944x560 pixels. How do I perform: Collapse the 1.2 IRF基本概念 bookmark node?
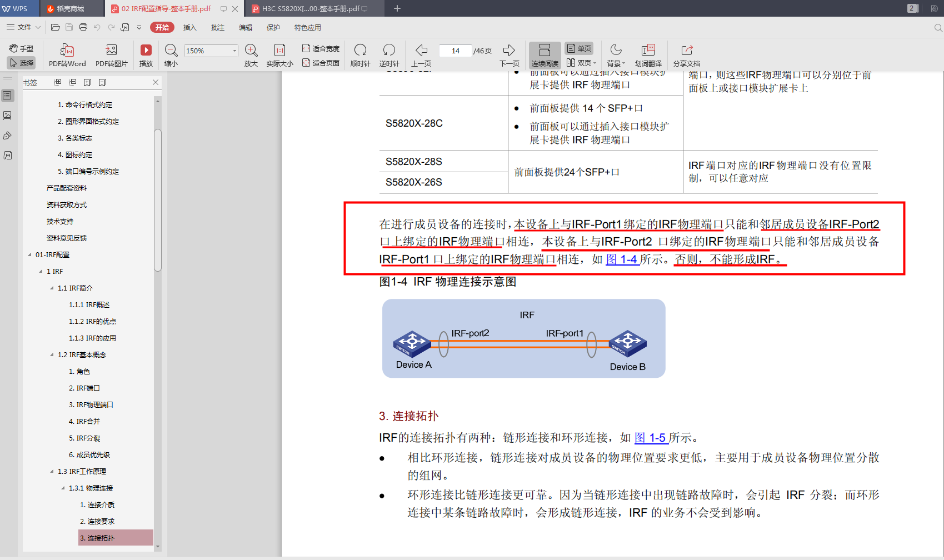coord(52,355)
